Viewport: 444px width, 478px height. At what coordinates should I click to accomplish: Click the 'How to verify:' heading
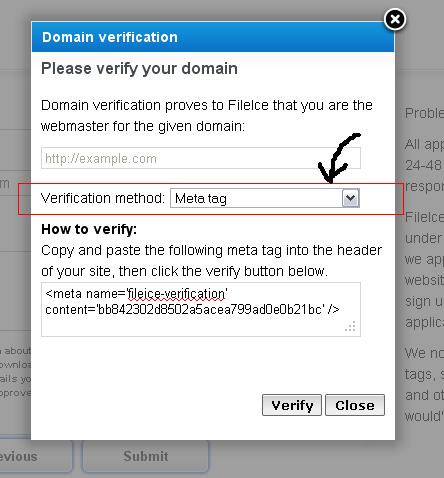(89, 229)
